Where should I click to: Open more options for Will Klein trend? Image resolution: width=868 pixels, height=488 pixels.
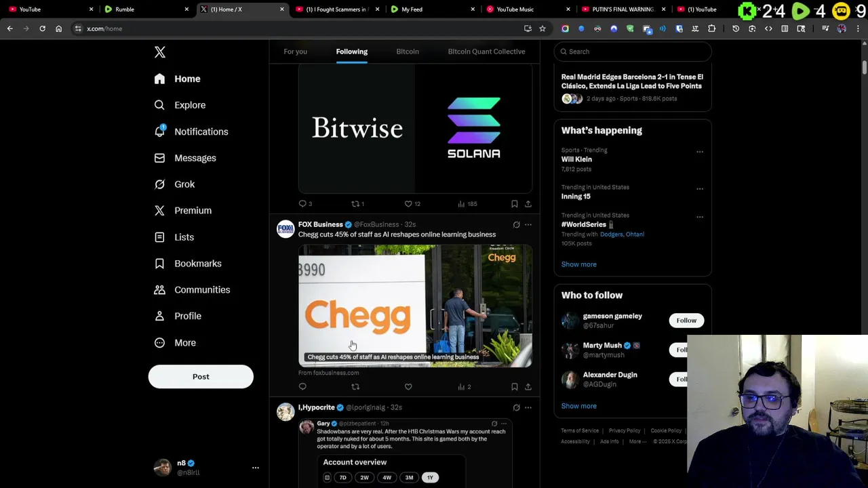tap(700, 151)
